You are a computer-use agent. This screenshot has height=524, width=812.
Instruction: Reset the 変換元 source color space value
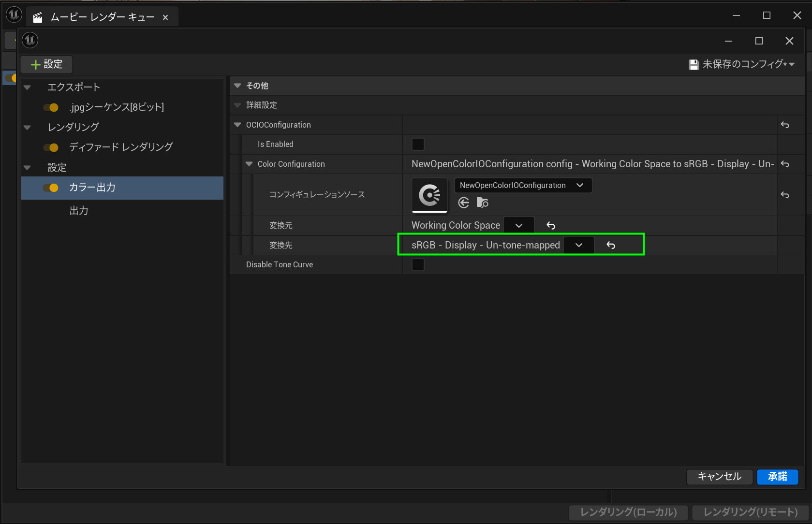[x=550, y=226]
